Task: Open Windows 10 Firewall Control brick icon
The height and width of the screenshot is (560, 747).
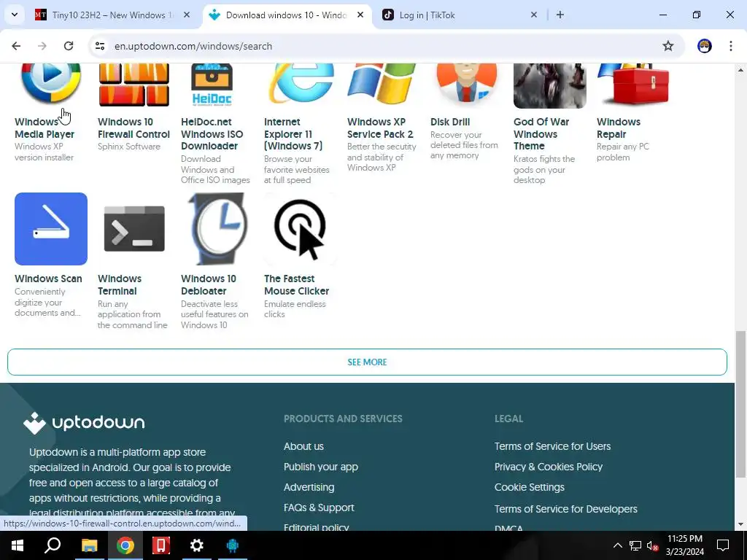Action: coord(134,85)
